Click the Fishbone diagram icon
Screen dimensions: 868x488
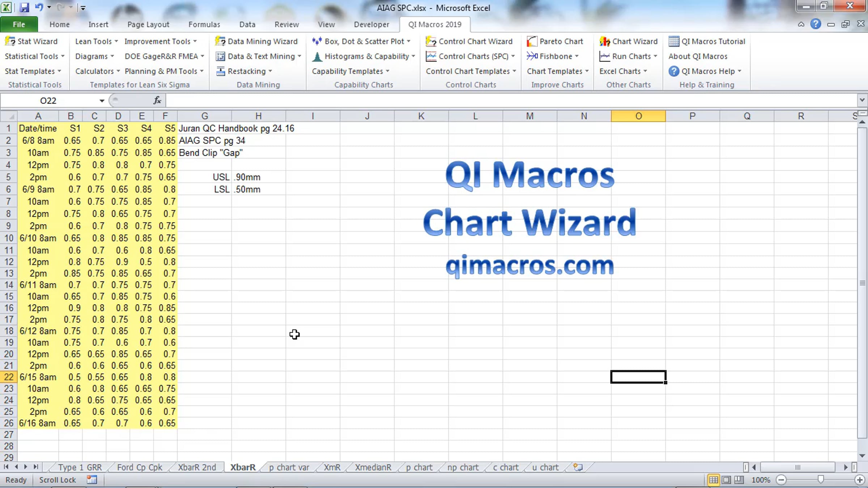coord(532,56)
